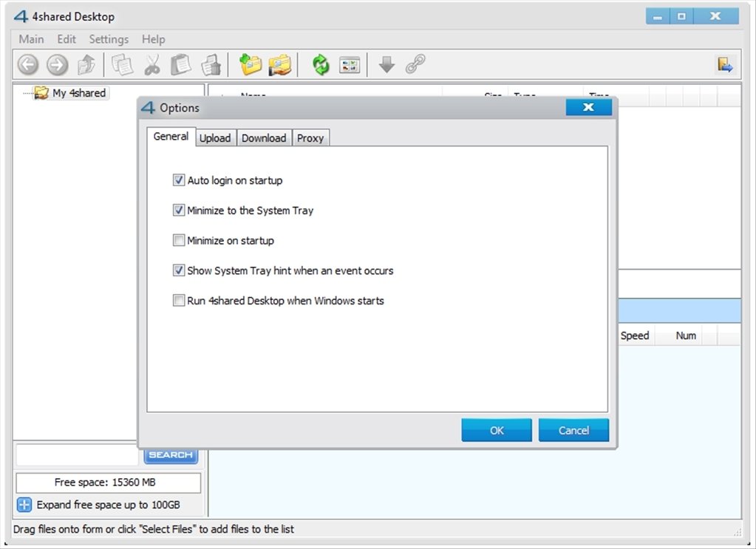Click the blue plus expand-space icon
The width and height of the screenshot is (756, 549).
tap(24, 505)
